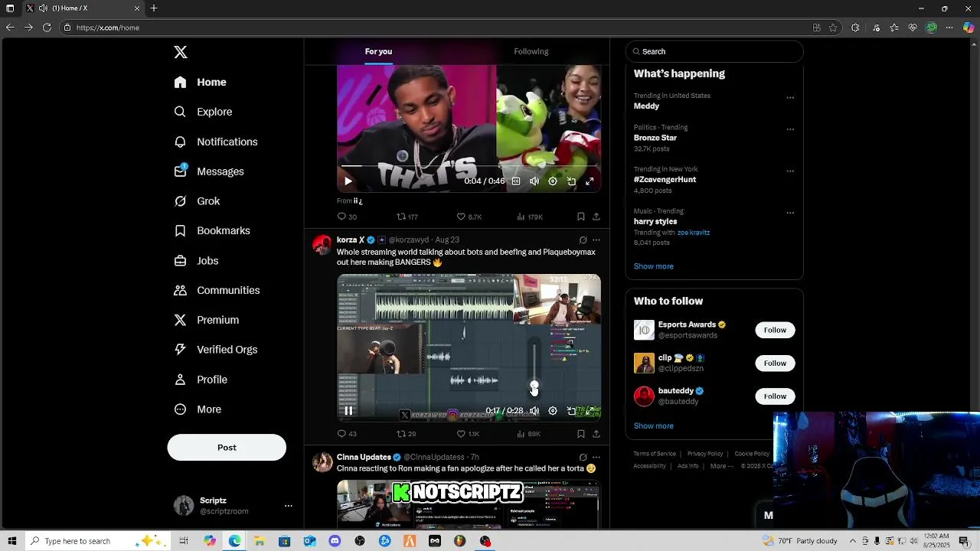The image size is (980, 551).
Task: Open Verified Orgs in sidebar
Action: (215, 350)
